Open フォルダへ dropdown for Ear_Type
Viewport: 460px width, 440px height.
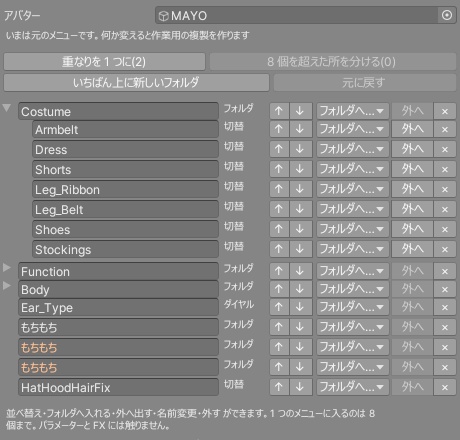click(353, 307)
